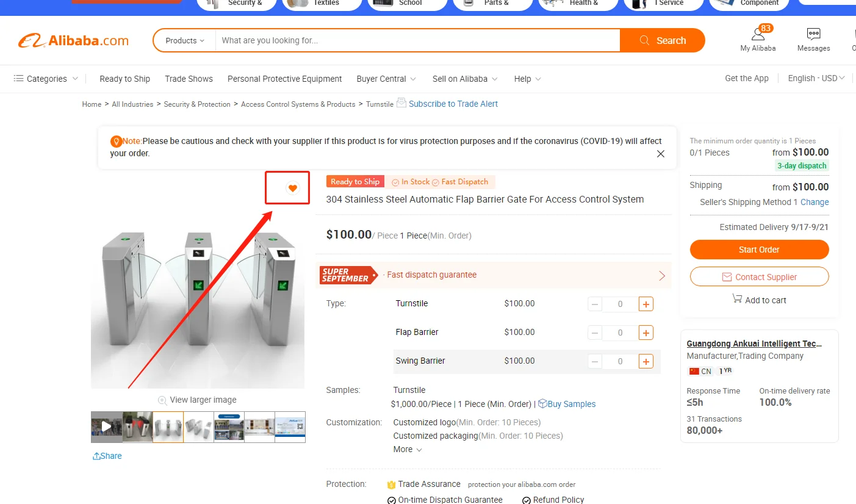Decrease Turnstile quantity with the minus button

click(595, 304)
